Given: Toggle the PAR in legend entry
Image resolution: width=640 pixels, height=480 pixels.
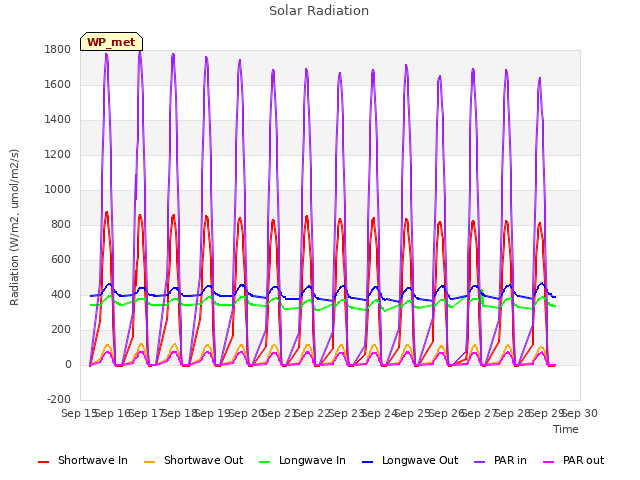Looking at the screenshot, I should click(500, 460).
